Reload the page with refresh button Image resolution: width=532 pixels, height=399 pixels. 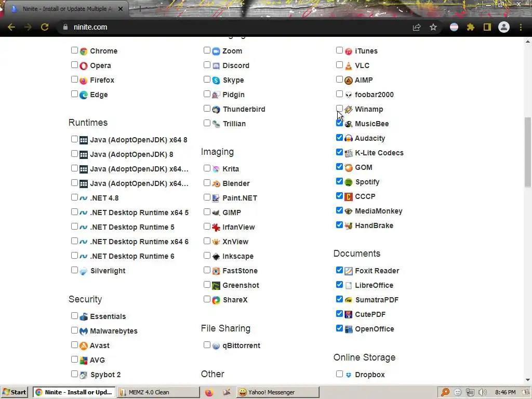coord(45,27)
